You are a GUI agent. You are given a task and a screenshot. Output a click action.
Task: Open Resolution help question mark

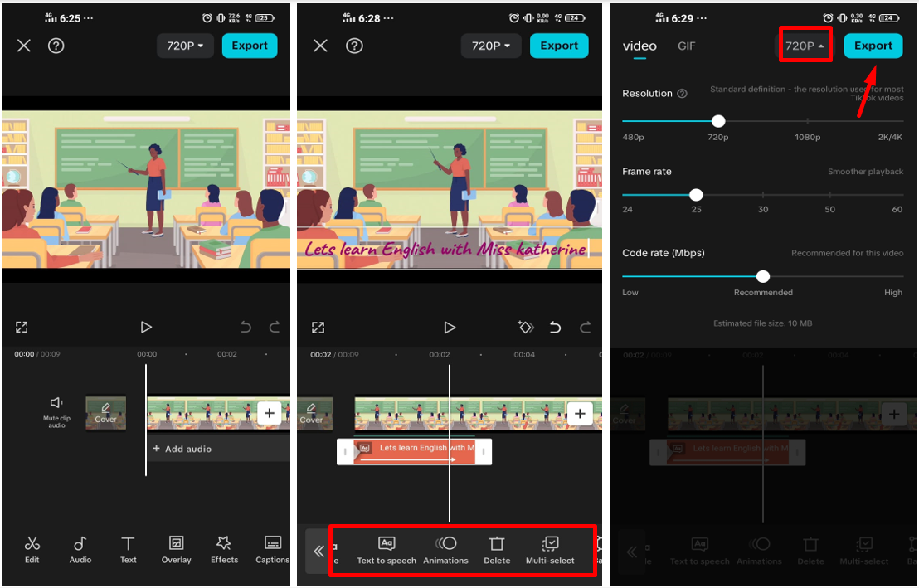[x=683, y=93]
